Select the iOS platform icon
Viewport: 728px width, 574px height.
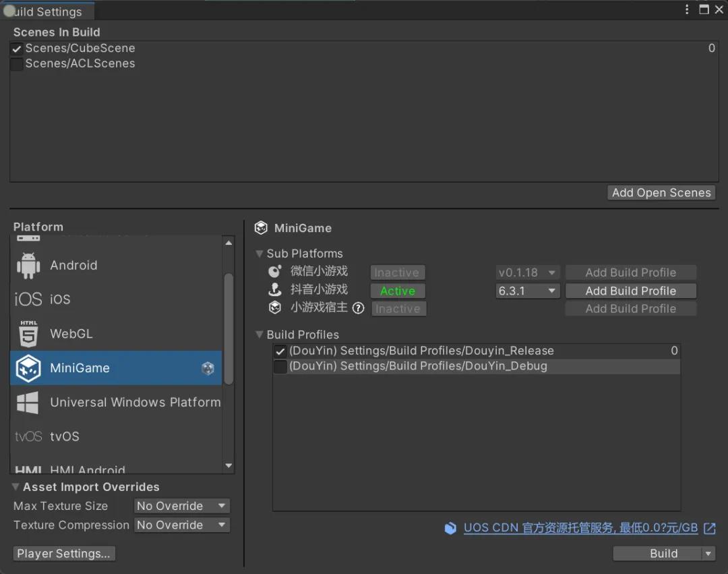coord(28,299)
